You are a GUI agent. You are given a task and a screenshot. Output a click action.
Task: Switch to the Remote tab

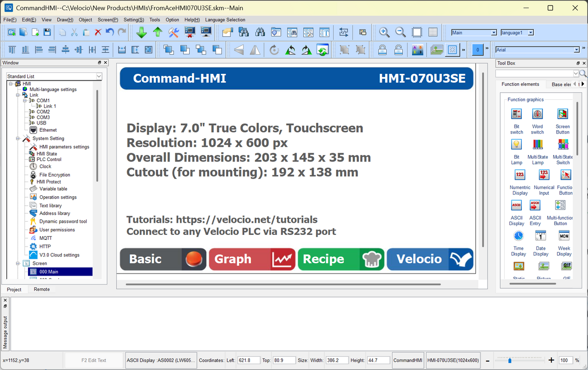(42, 289)
